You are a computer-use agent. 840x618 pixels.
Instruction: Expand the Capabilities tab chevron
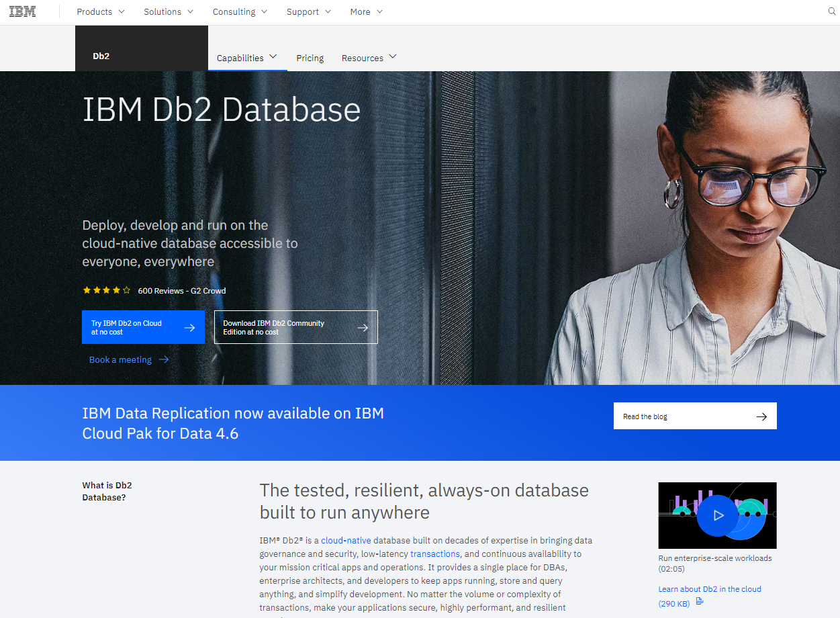[273, 57]
